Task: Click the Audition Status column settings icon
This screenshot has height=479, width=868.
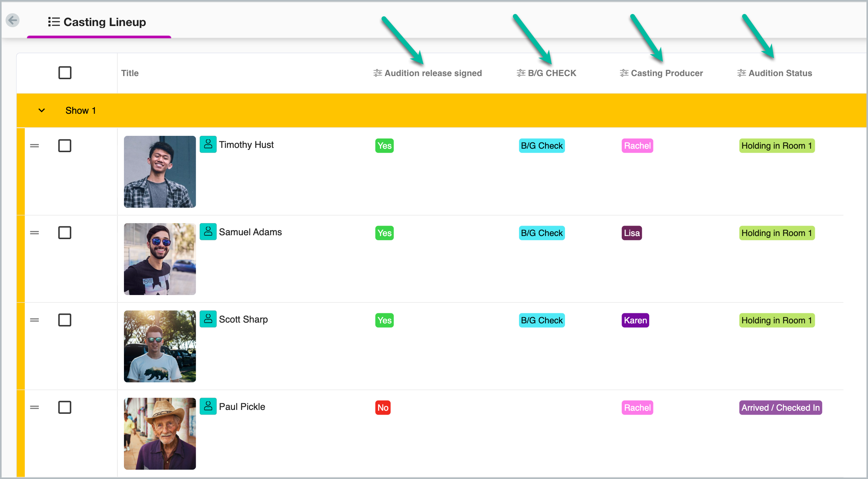Action: pos(741,73)
